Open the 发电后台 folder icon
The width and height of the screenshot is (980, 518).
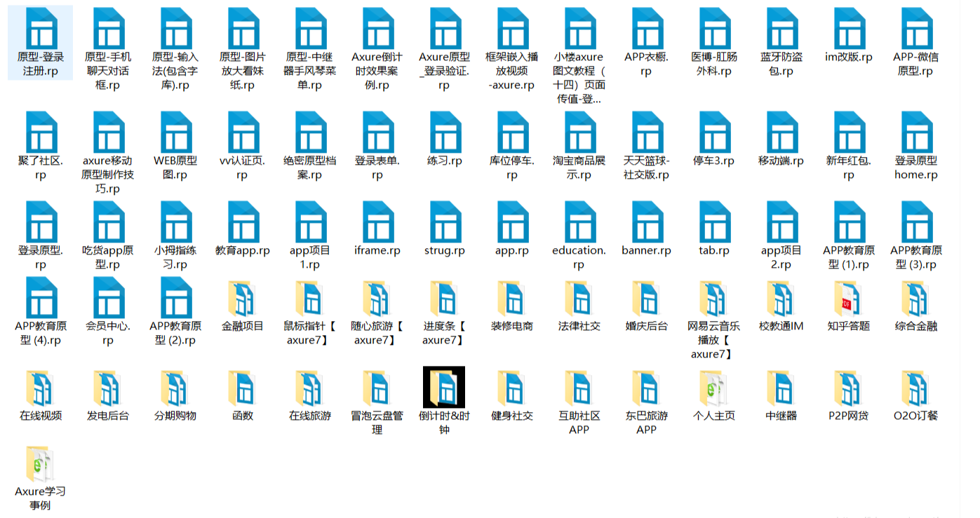coord(108,388)
